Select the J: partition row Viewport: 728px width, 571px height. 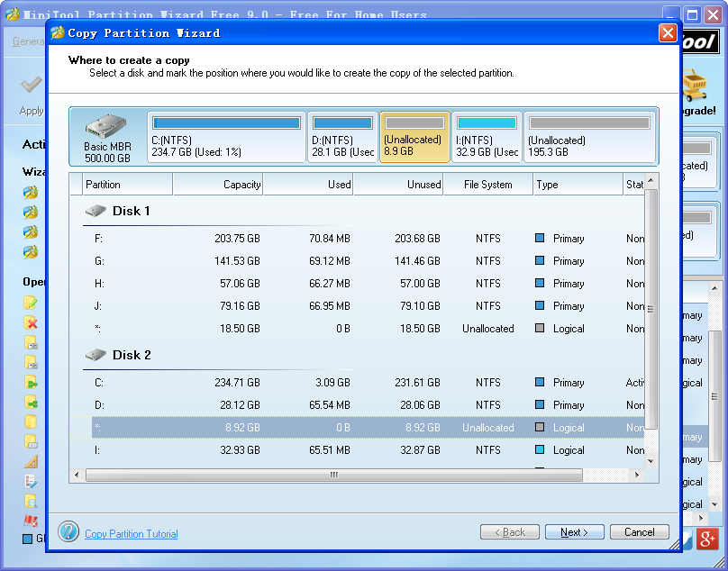click(357, 306)
